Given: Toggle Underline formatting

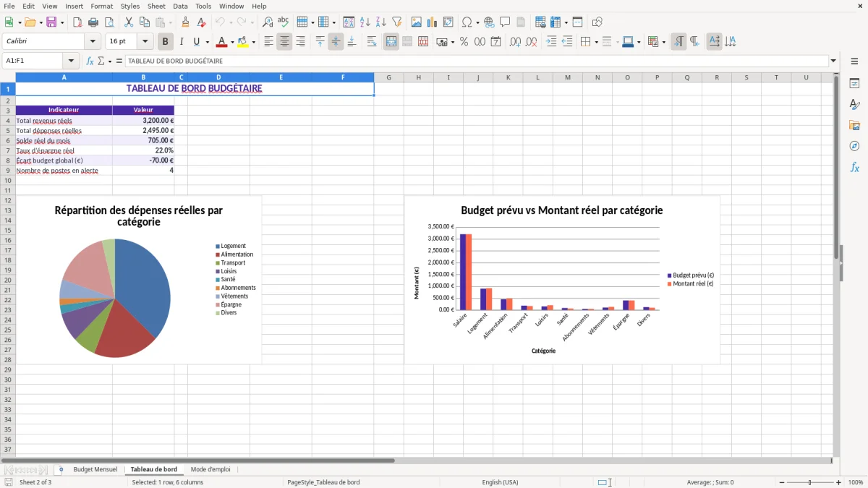Looking at the screenshot, I should coord(197,42).
